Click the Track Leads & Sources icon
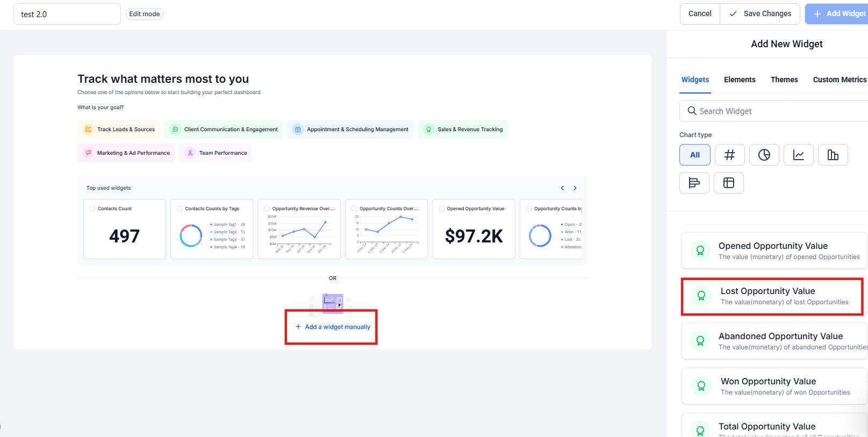Image resolution: width=868 pixels, height=437 pixels. tap(88, 130)
